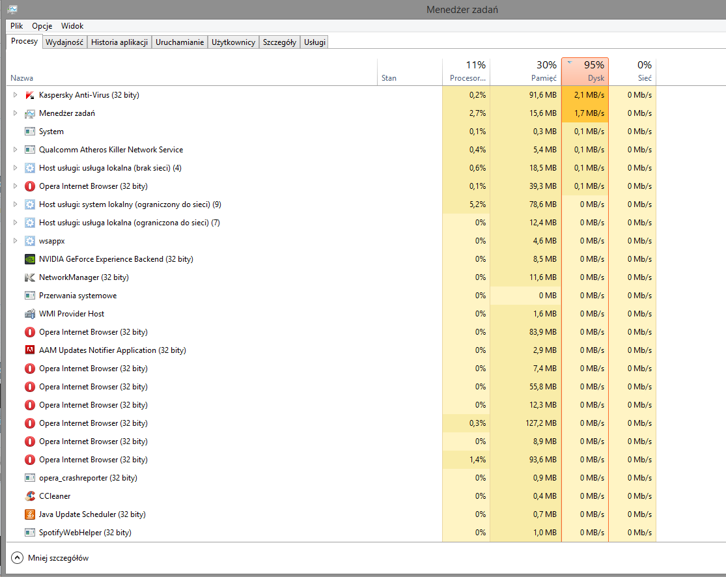Open the Widok menu
726x588 pixels.
(x=72, y=26)
